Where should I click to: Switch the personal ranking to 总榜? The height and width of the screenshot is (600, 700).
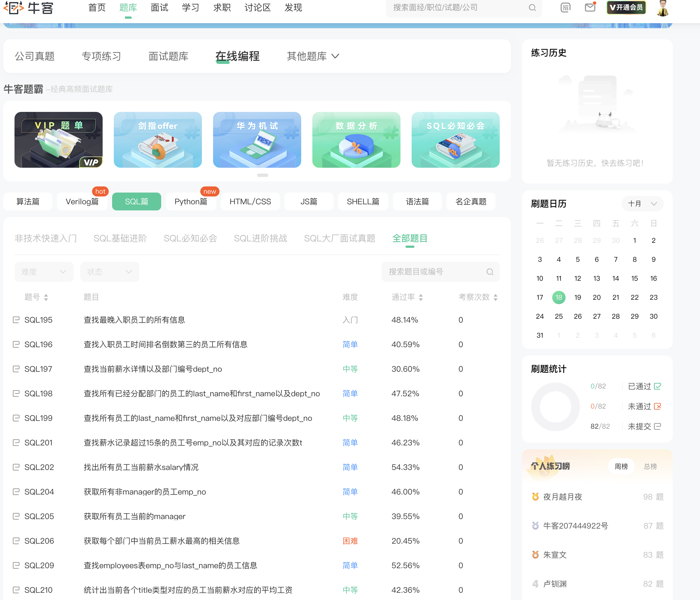tap(650, 466)
